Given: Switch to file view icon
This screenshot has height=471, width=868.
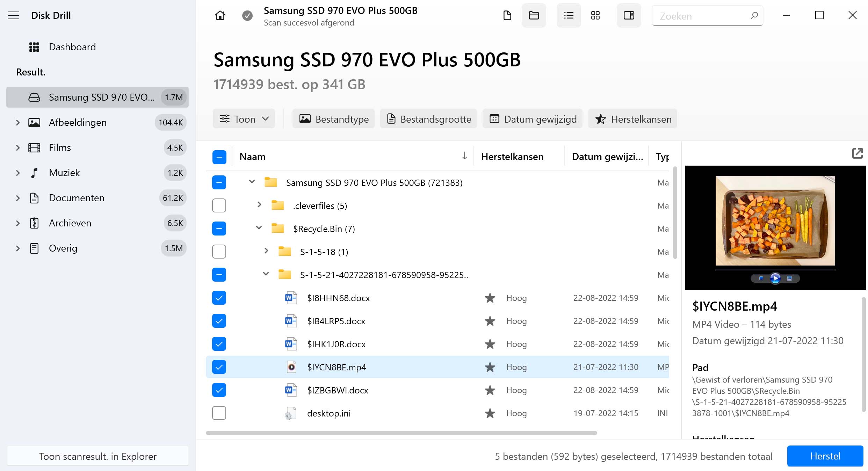Looking at the screenshot, I should pos(507,15).
